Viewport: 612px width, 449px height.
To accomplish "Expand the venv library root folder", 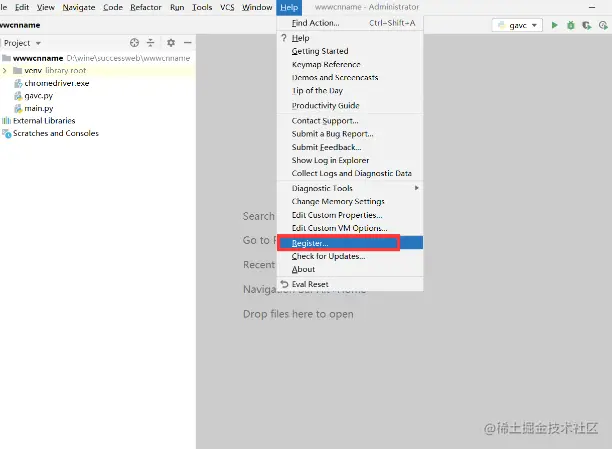I will point(5,71).
